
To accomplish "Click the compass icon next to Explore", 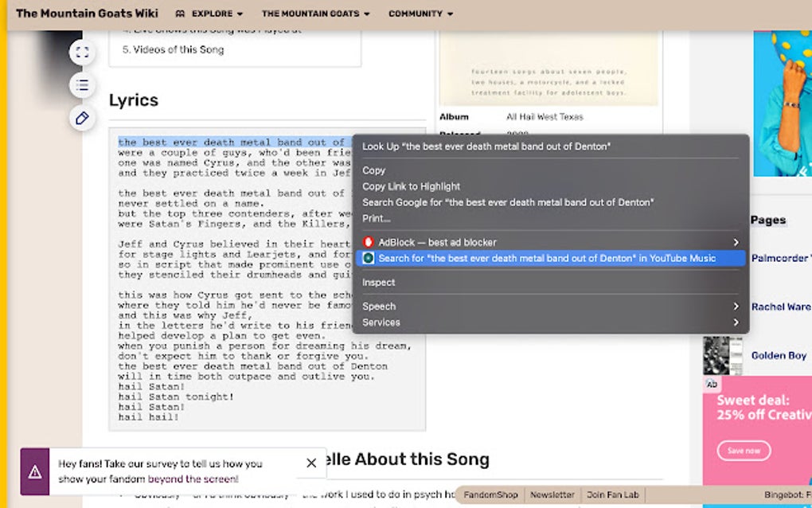I will pyautogui.click(x=183, y=14).
